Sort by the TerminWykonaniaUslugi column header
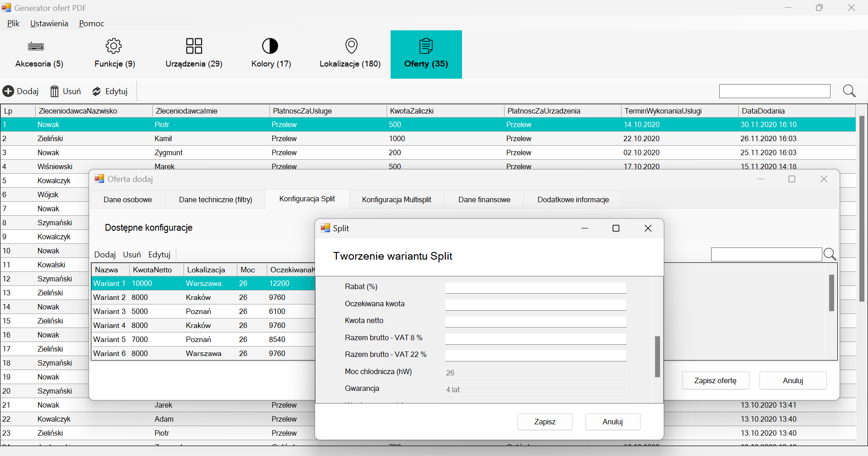 click(679, 111)
